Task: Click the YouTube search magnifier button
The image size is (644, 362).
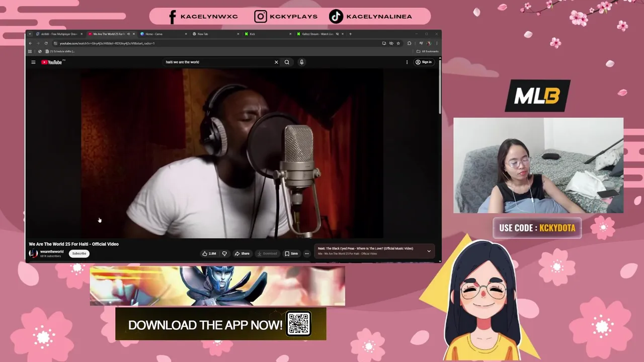Action: click(x=287, y=62)
